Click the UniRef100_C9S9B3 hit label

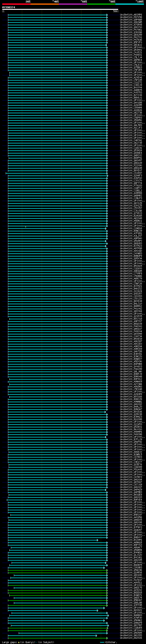(131, 567)
